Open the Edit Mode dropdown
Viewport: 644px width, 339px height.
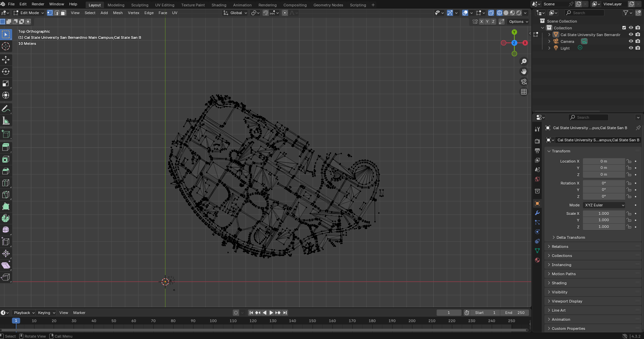click(x=29, y=13)
